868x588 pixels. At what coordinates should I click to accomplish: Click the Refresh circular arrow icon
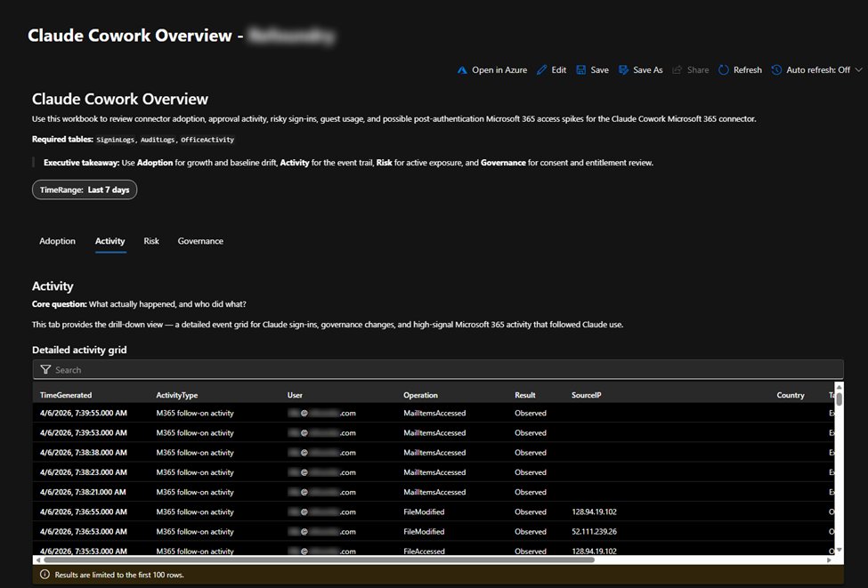pyautogui.click(x=723, y=70)
